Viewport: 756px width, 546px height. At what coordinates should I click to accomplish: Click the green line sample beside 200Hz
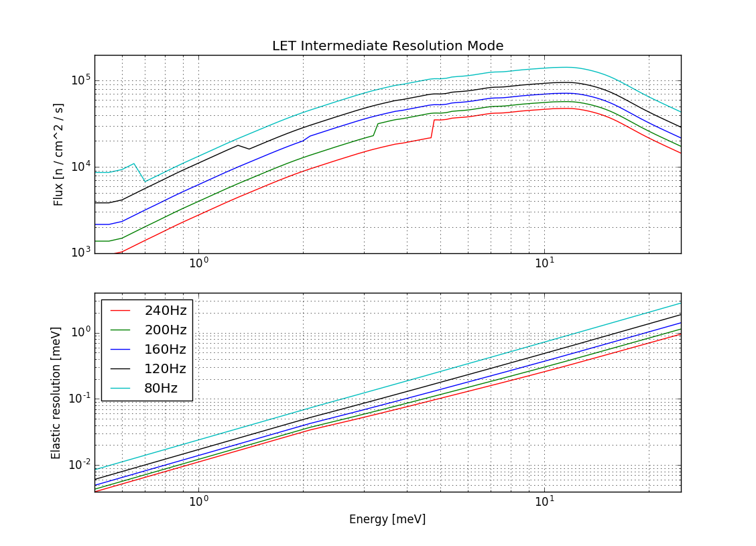click(x=121, y=330)
